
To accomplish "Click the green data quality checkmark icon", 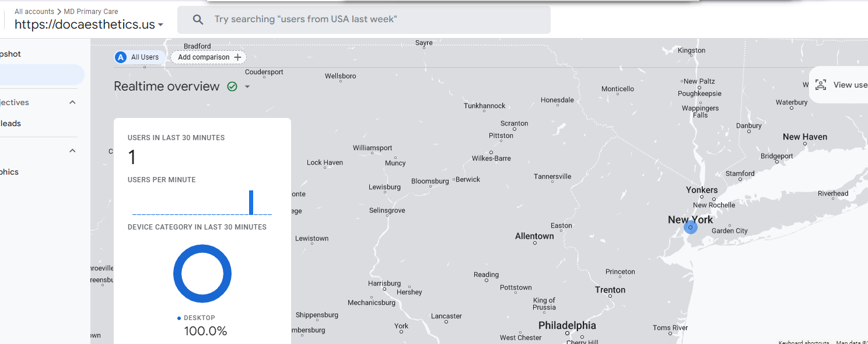I will tap(232, 86).
